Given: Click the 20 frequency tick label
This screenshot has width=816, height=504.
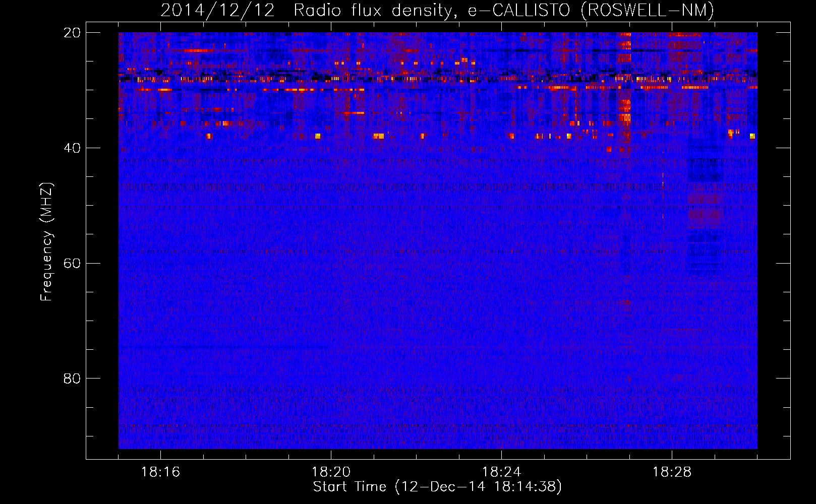Looking at the screenshot, I should 72,33.
